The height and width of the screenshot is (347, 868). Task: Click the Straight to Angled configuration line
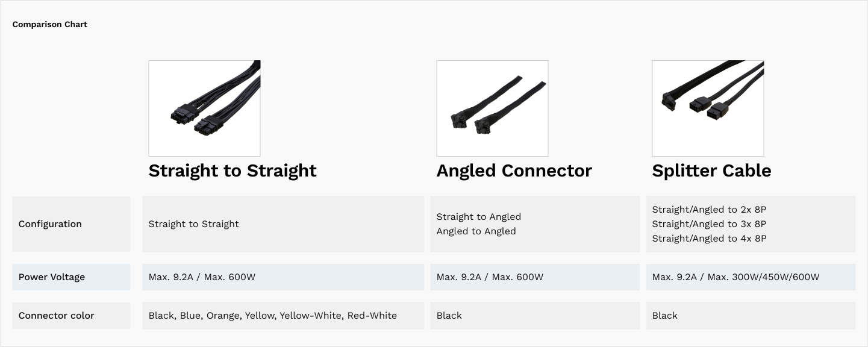pyautogui.click(x=479, y=217)
